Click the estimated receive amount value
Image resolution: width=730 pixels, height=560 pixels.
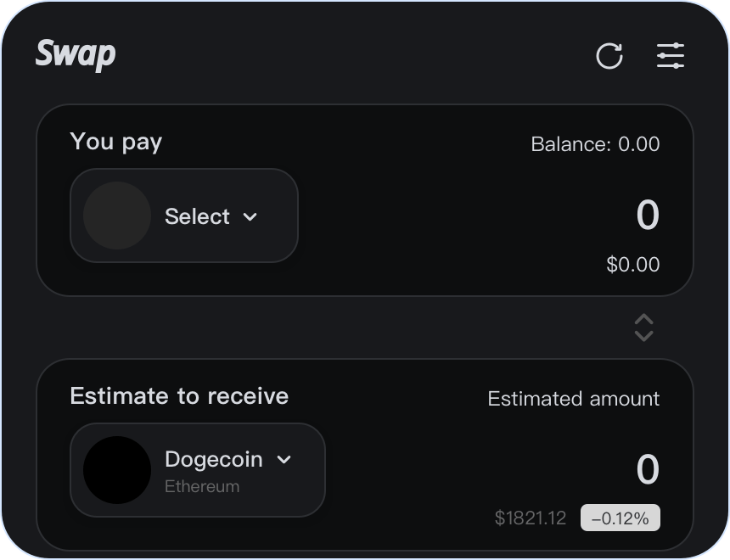coord(647,470)
